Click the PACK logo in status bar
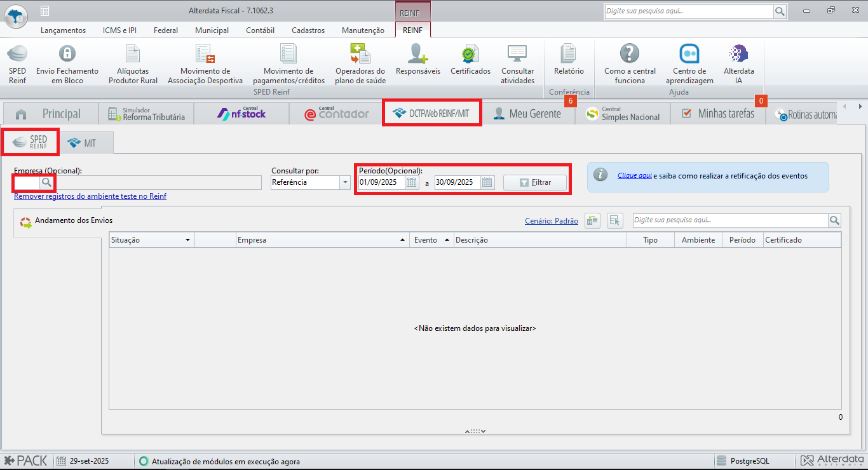The height and width of the screenshot is (470, 868). pos(25,461)
